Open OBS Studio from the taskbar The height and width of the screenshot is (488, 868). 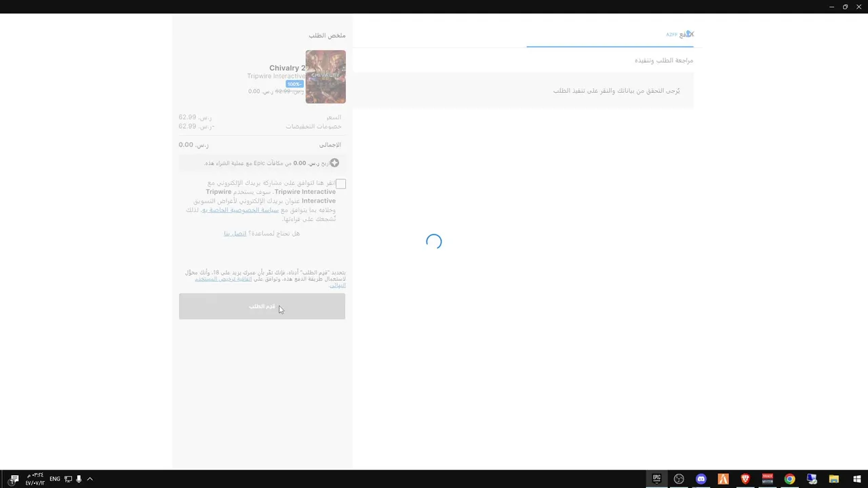tap(679, 479)
